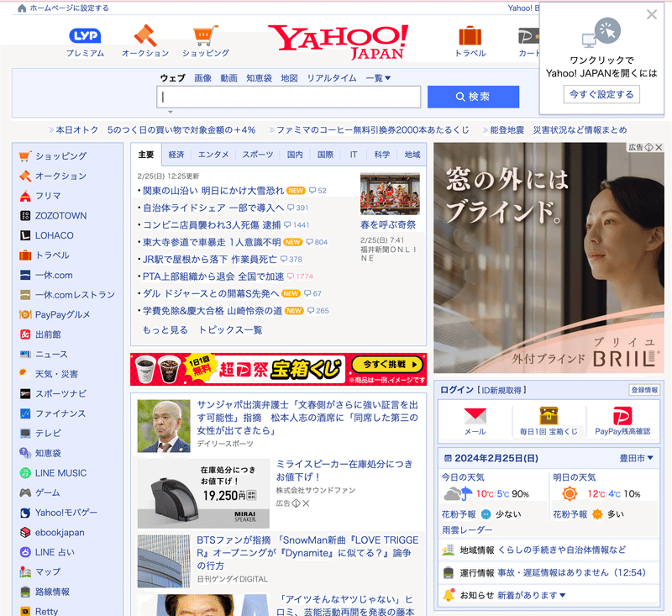Open 天気・災害 in the left sidebar
The image size is (672, 616).
point(56,374)
